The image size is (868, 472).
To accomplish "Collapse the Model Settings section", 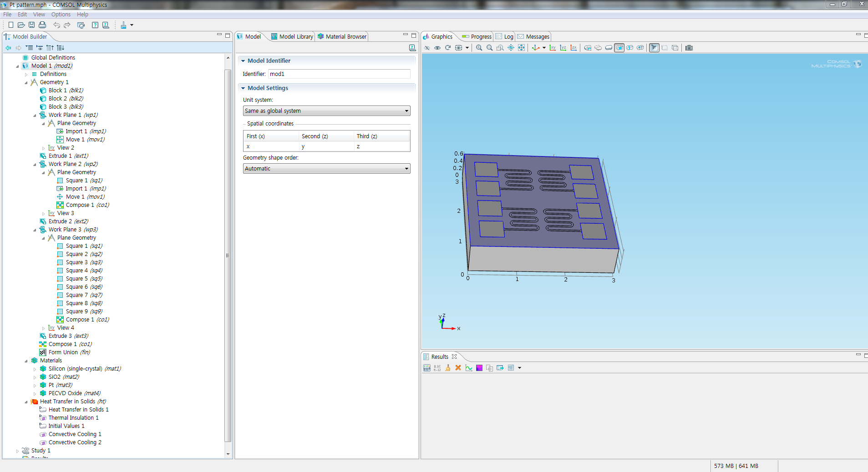I will tap(243, 88).
